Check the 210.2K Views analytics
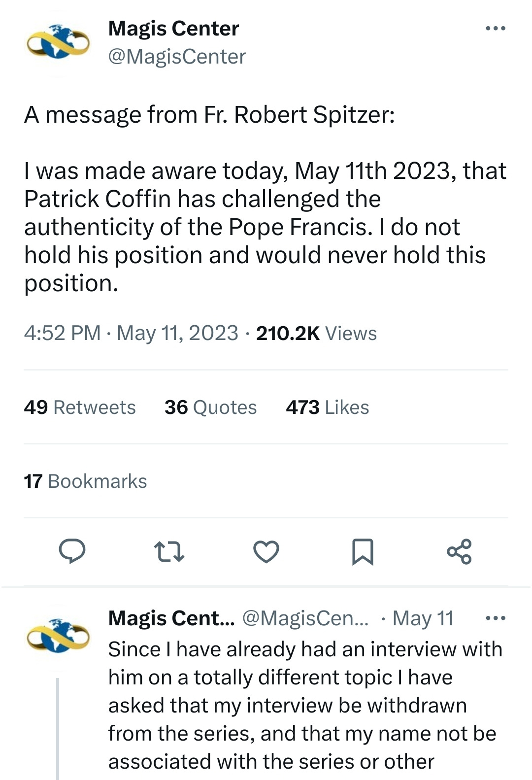Viewport: 532px width, 780px height. (x=316, y=333)
